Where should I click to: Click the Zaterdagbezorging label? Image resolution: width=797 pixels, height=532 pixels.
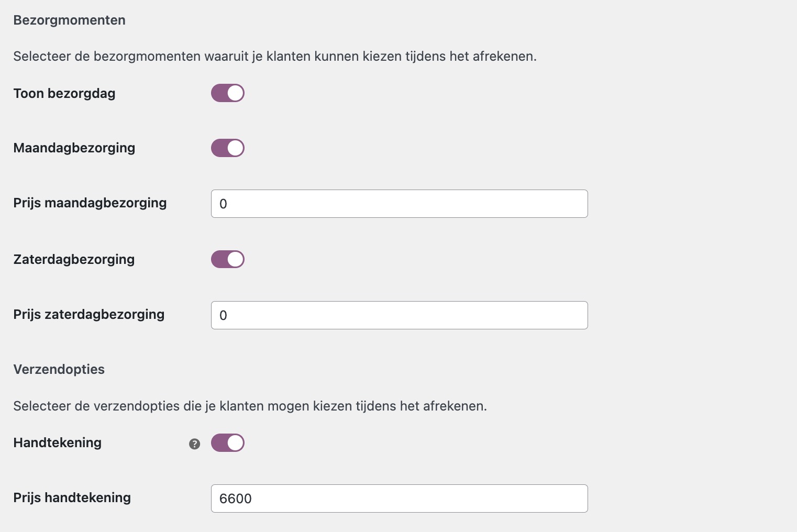[x=74, y=259]
